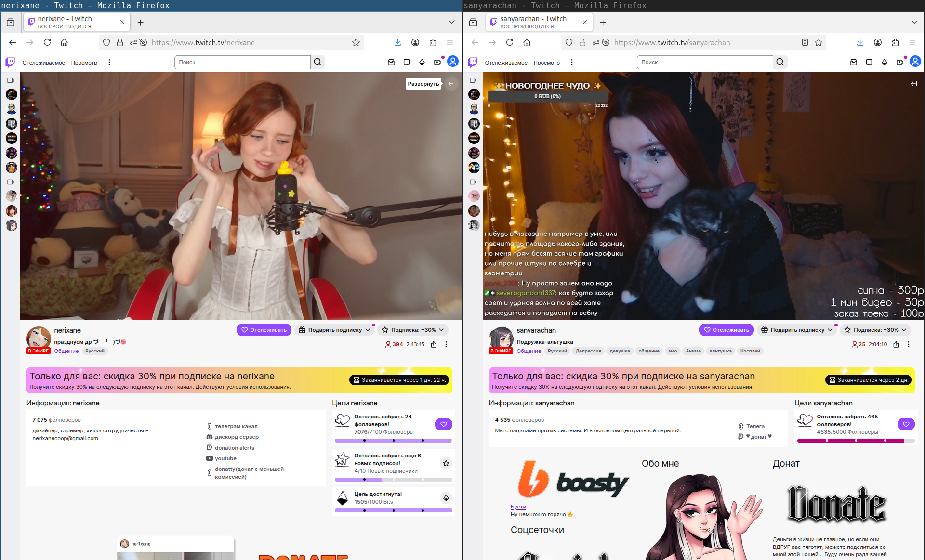Click share icon next to nerixane's uptime
Image resolution: width=925 pixels, height=560 pixels.
pyautogui.click(x=434, y=344)
